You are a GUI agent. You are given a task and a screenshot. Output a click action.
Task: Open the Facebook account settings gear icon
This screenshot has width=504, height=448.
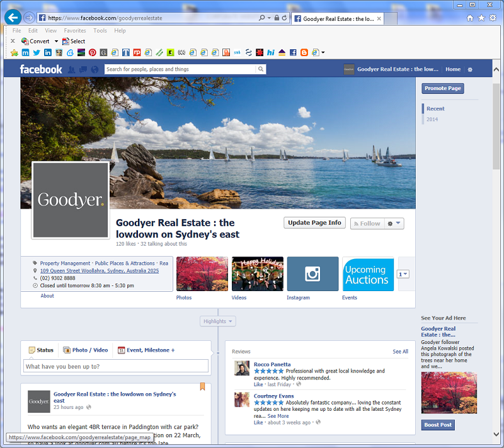470,69
